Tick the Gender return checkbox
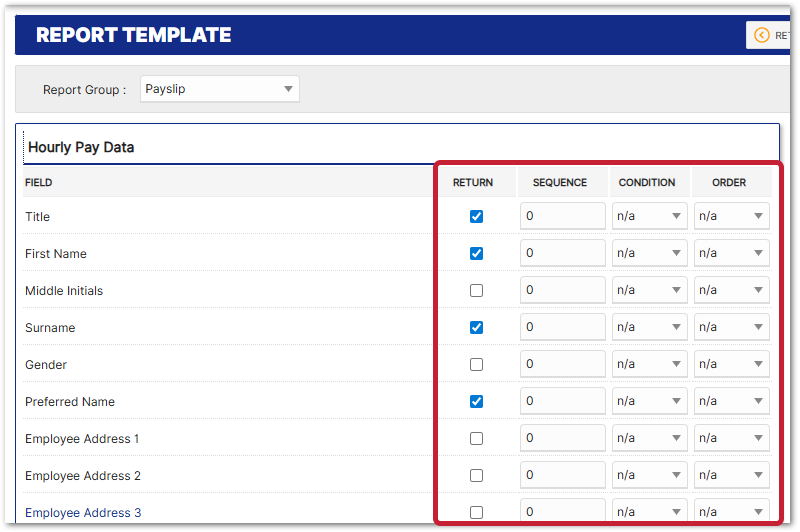This screenshot has width=800, height=532. (476, 365)
